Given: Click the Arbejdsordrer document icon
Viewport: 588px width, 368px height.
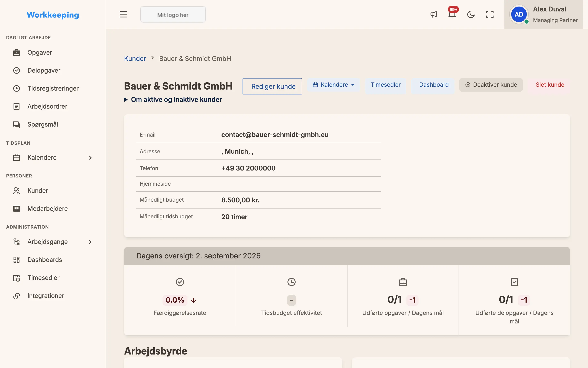Looking at the screenshot, I should [x=17, y=106].
